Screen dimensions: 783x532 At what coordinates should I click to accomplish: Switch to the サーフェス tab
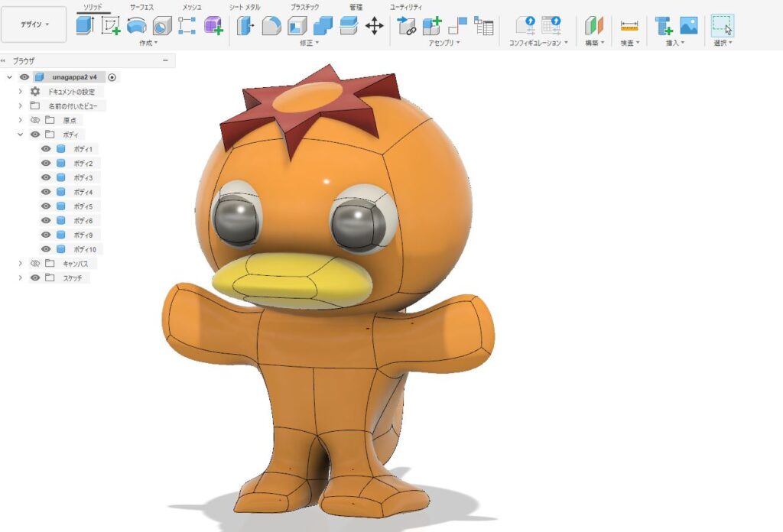click(141, 7)
